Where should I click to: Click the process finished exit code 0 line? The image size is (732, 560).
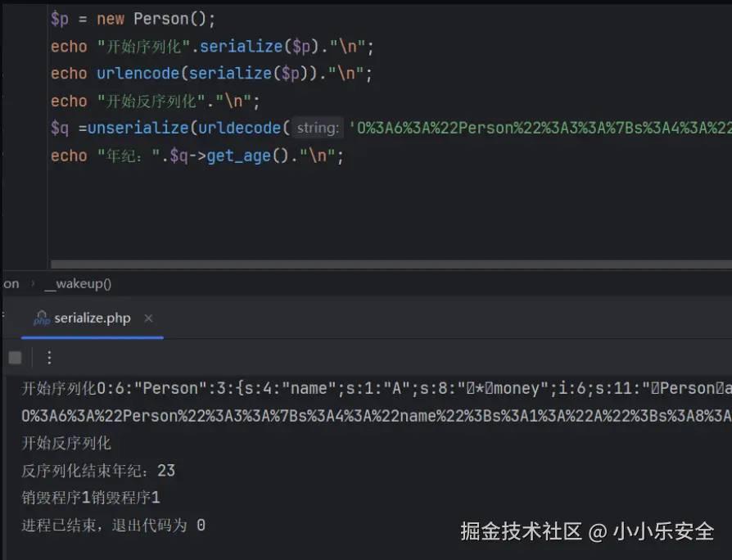pos(113,525)
